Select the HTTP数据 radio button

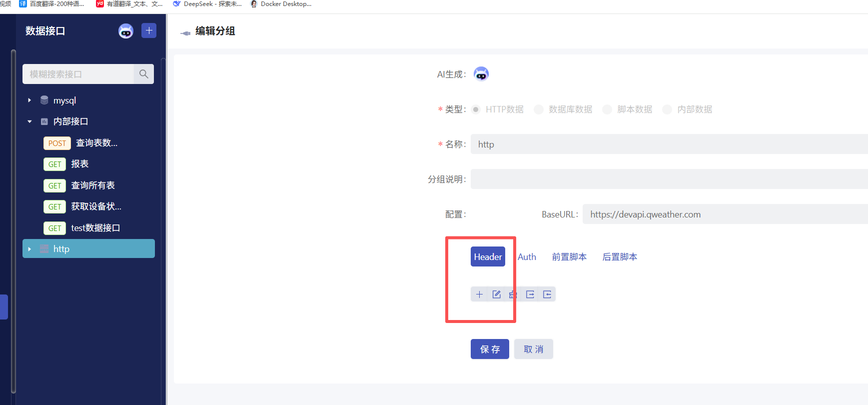(x=476, y=109)
